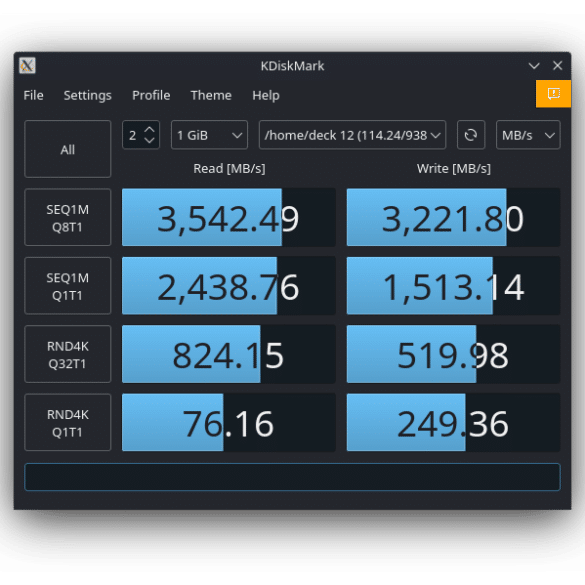This screenshot has width=585, height=585.
Task: Click the 1,513.14 write result
Action: click(x=453, y=286)
